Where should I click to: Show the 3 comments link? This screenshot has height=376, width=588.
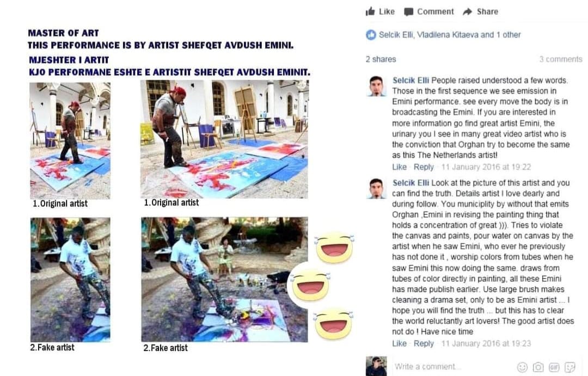pos(561,59)
